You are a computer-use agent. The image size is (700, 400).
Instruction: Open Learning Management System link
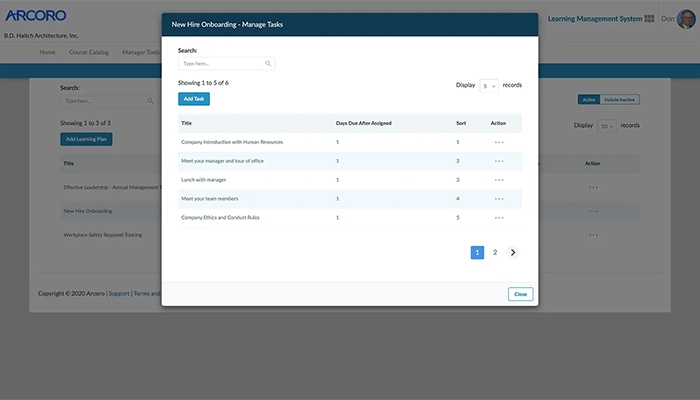[x=595, y=19]
